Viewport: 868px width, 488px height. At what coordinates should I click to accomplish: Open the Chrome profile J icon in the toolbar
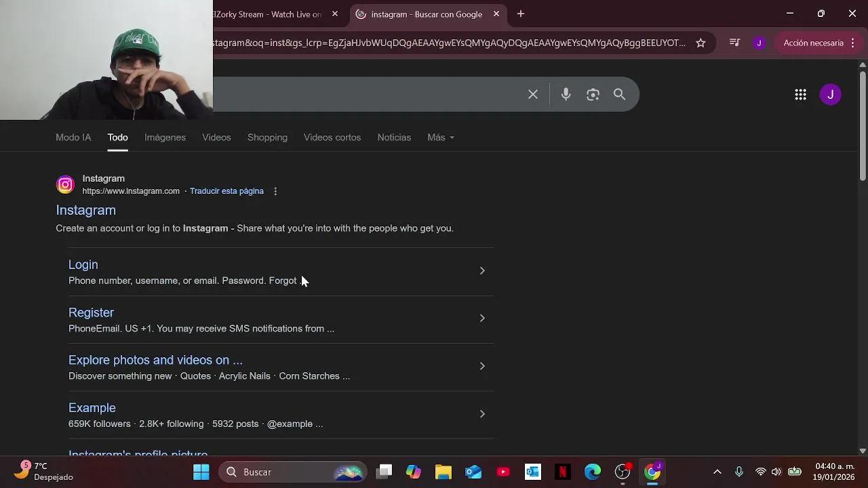pos(759,43)
